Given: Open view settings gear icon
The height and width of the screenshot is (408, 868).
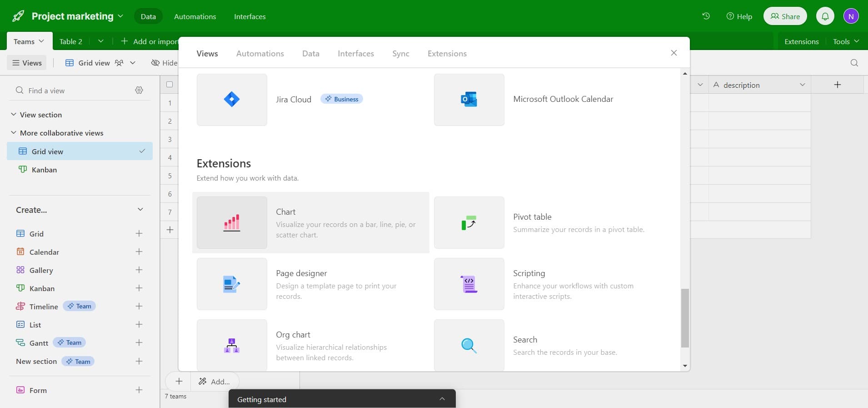Looking at the screenshot, I should (139, 91).
